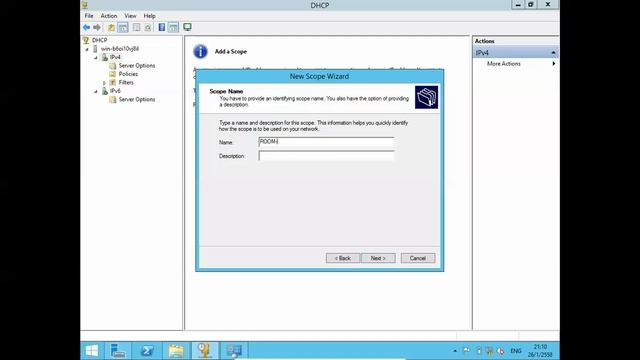
Task: Click the Next button in wizard
Action: pos(378,258)
